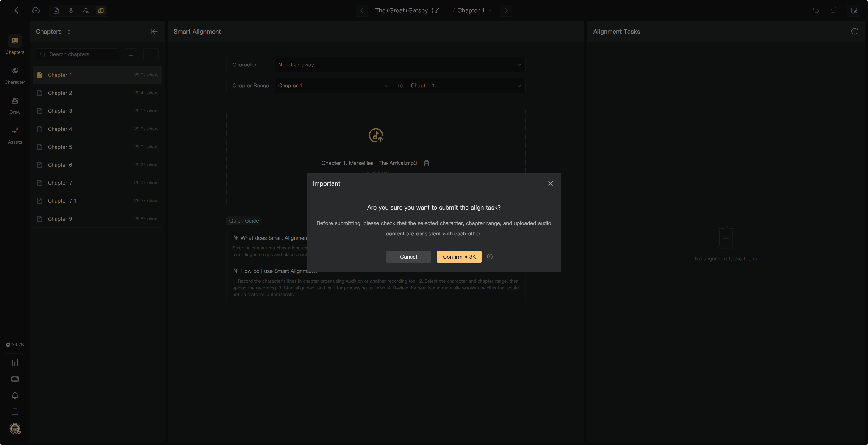Screen dimensions: 868x445
Task: Click the audio clip music note icon
Action: tap(86, 10)
